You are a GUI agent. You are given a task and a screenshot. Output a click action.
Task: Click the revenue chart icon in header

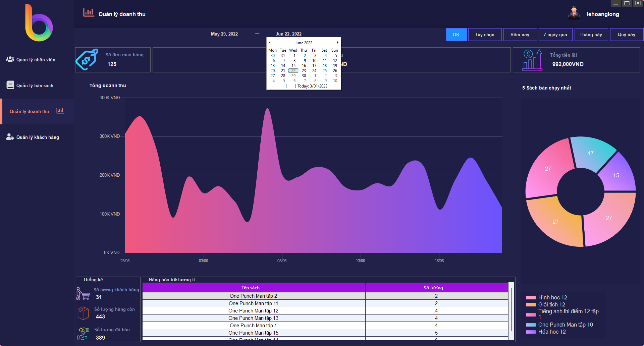pos(89,13)
